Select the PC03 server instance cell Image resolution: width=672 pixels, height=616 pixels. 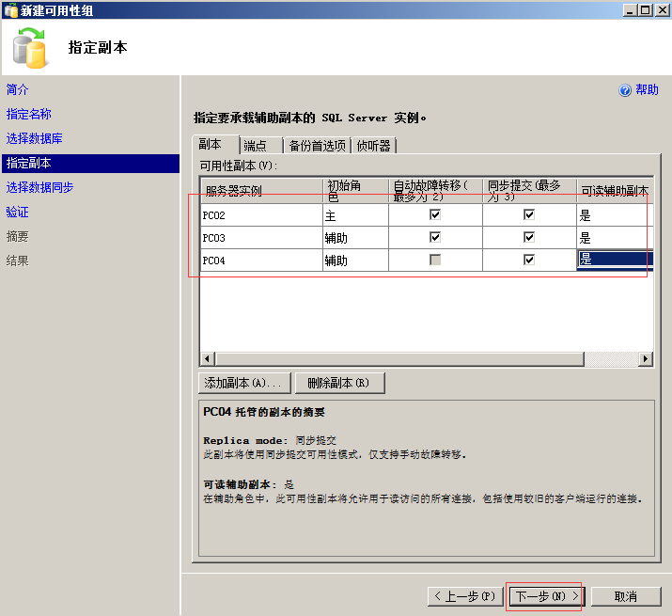click(x=260, y=238)
